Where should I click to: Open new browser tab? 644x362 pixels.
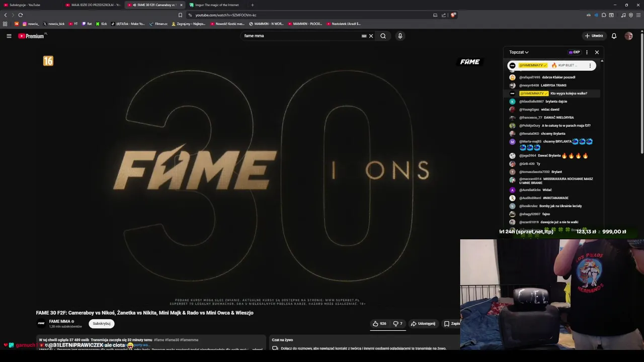point(253,5)
